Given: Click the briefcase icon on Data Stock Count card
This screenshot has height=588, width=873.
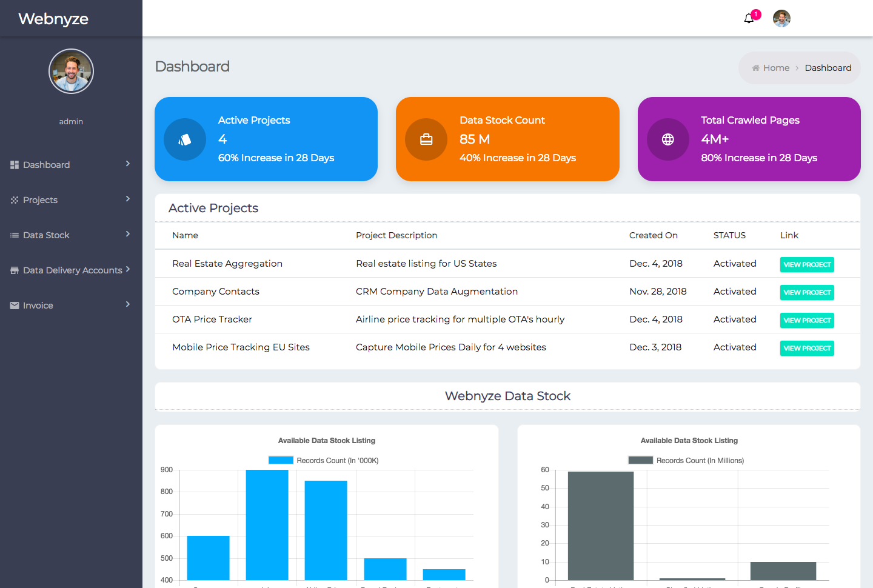Looking at the screenshot, I should tap(426, 139).
